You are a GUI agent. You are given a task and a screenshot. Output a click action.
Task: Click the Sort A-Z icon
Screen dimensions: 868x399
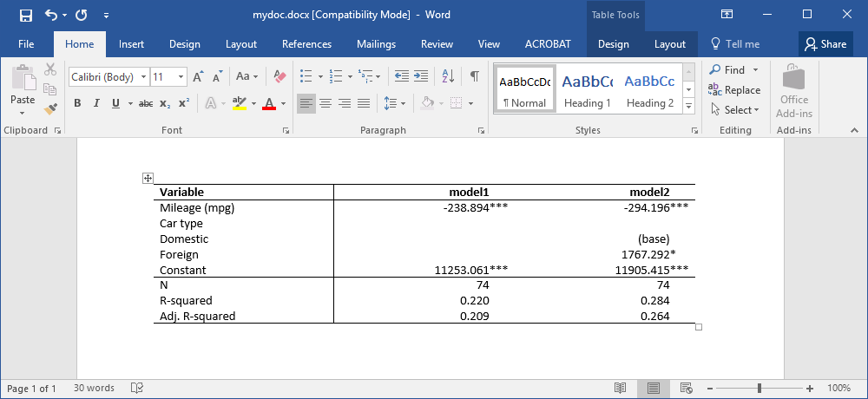pyautogui.click(x=448, y=76)
